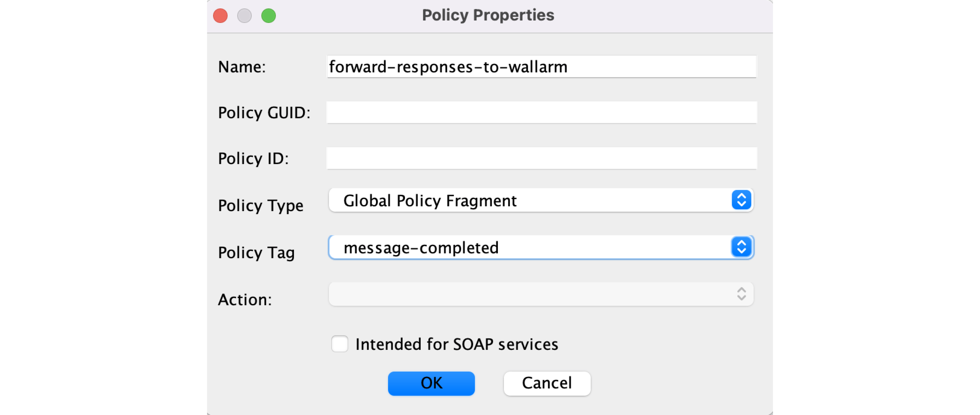The image size is (980, 415).
Task: Click the blue arrows icon for Policy Tag
Action: pos(741,247)
